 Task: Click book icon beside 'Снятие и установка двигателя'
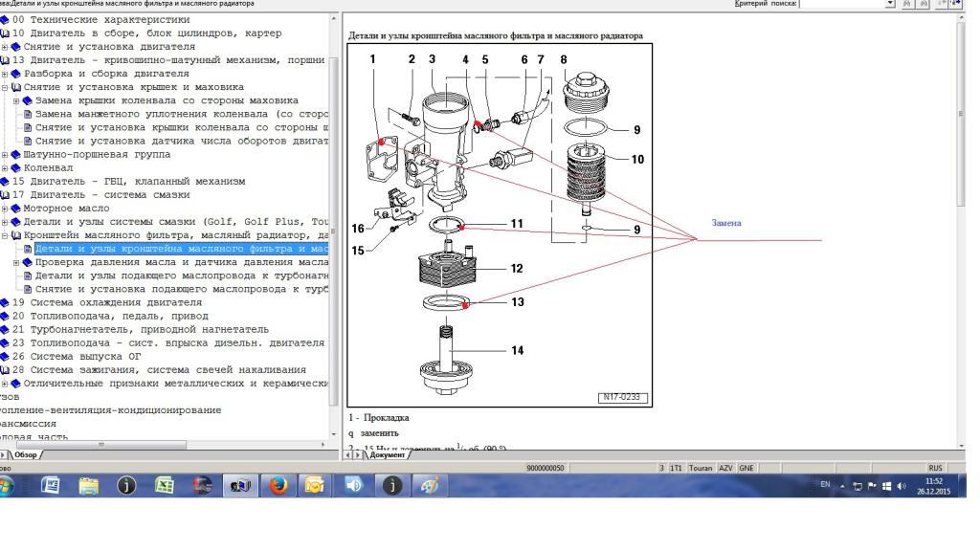[16, 47]
